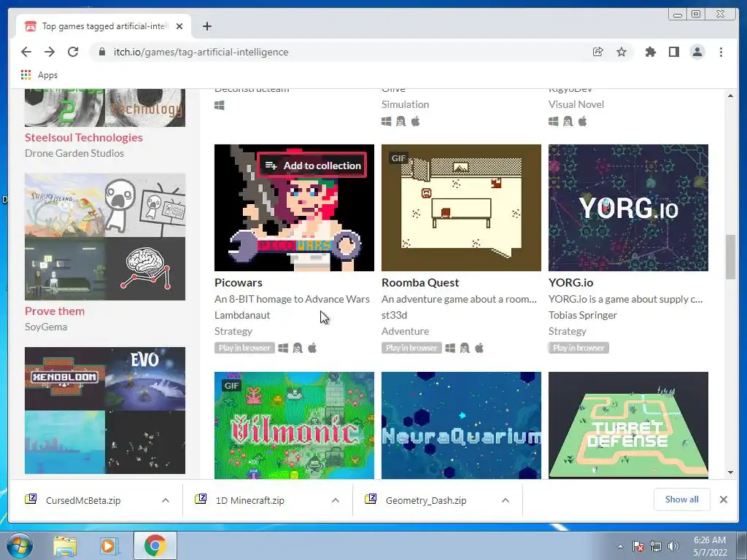Open the Chrome three-dot menu
Screen dimensions: 747x560
pos(721,52)
